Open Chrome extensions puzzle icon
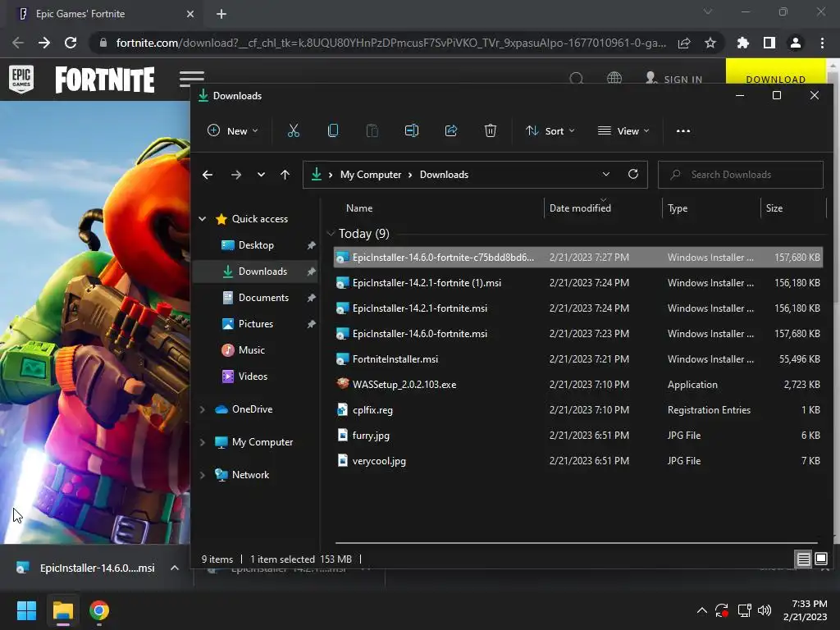Viewport: 840px width, 630px height. coord(742,43)
